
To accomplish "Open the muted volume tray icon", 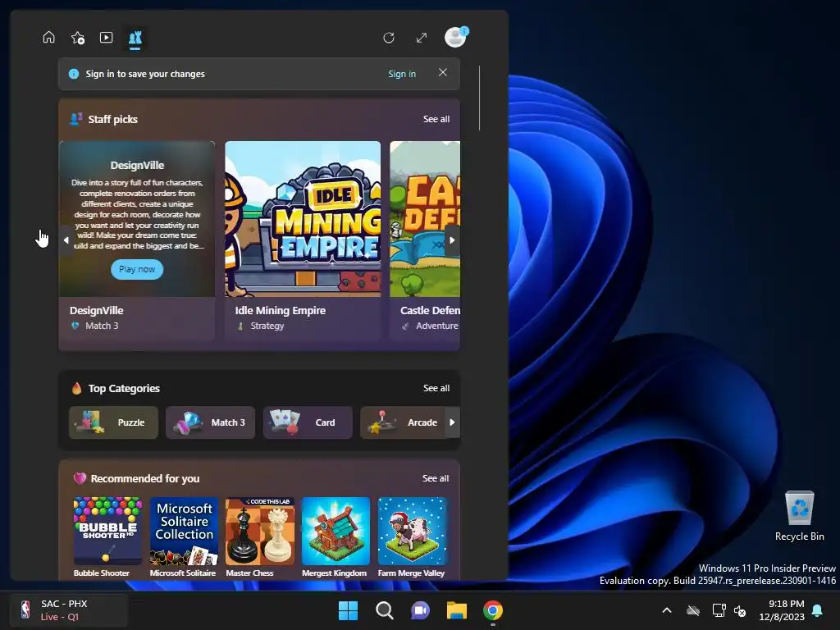I will [740, 610].
